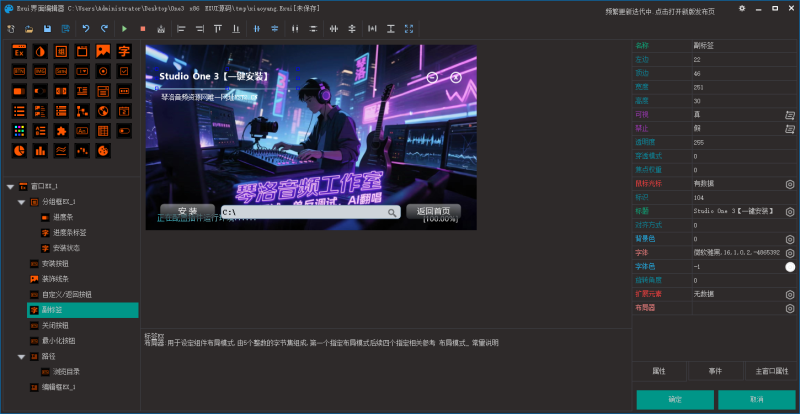Viewport: 800px width, 414px height.
Task: Choose the combo box component icon
Action: click(82, 71)
